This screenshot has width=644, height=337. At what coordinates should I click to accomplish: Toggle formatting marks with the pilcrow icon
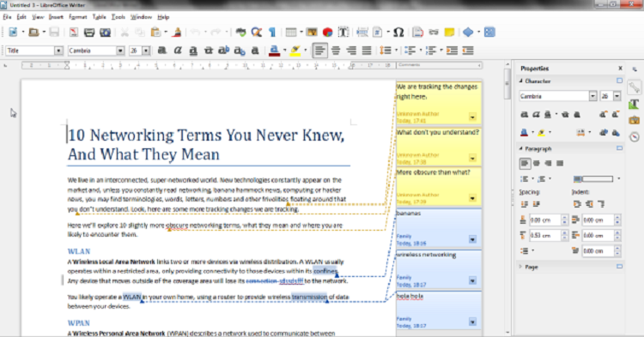tap(272, 32)
